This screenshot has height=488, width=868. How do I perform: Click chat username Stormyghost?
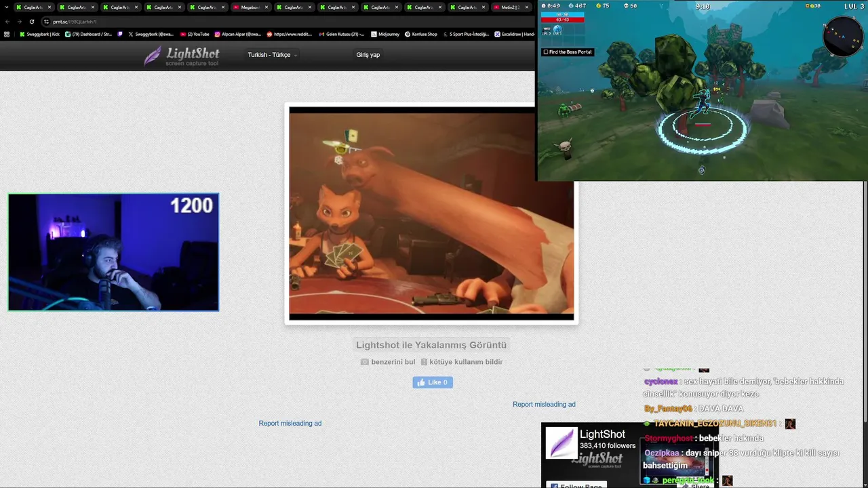click(669, 439)
